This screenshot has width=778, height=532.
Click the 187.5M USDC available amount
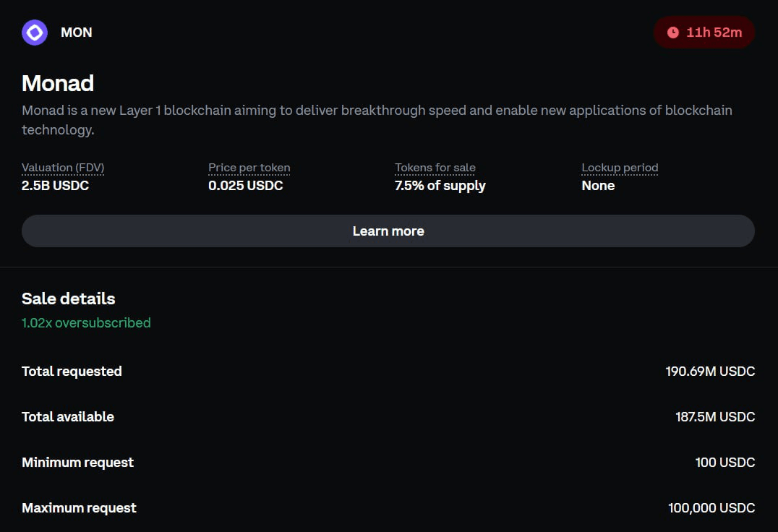(x=715, y=417)
